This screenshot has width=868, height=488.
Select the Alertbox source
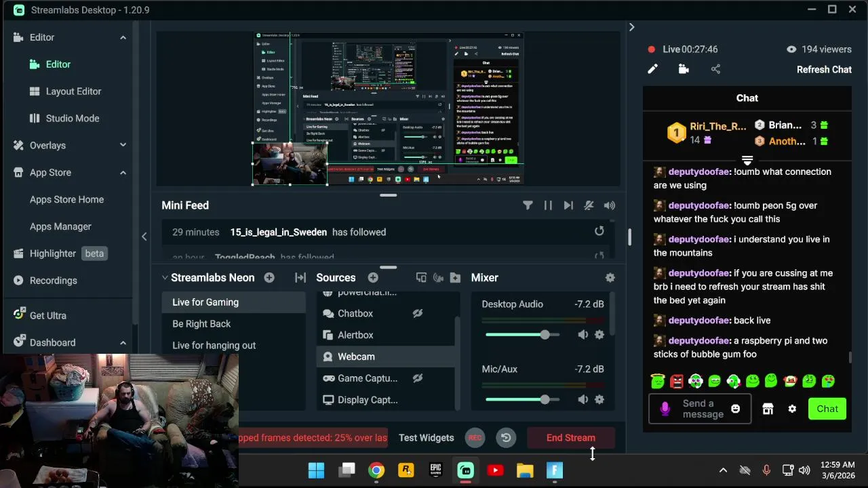point(386,335)
